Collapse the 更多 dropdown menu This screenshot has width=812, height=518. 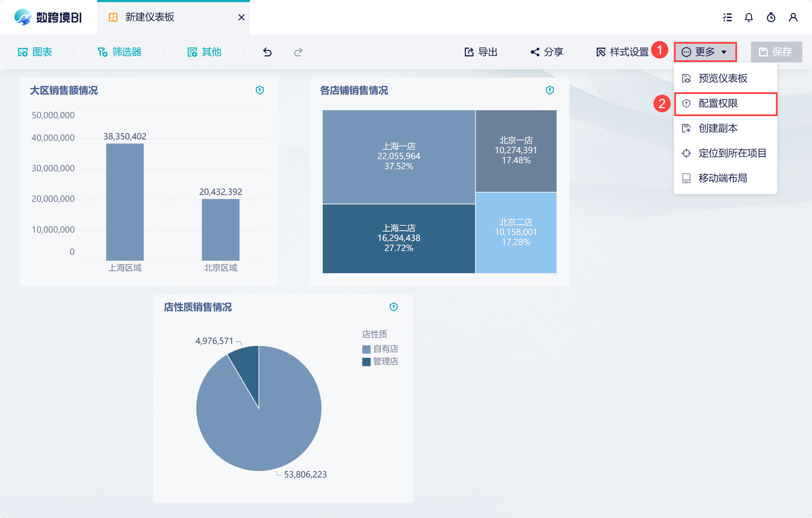pos(705,52)
